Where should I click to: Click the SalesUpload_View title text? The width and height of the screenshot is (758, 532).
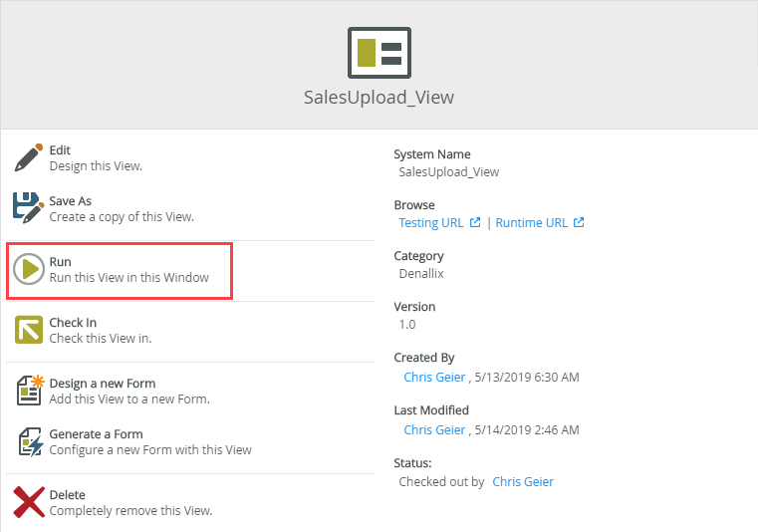pos(379,98)
